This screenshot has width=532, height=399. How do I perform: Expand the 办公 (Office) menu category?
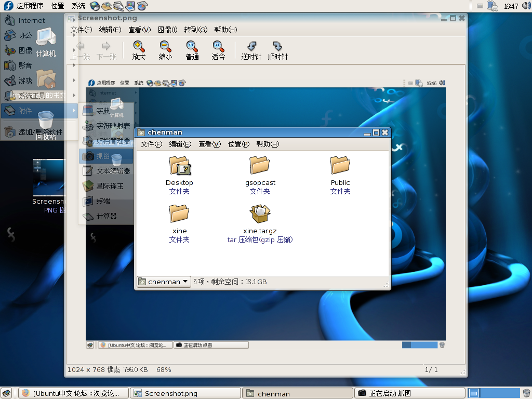(x=39, y=35)
